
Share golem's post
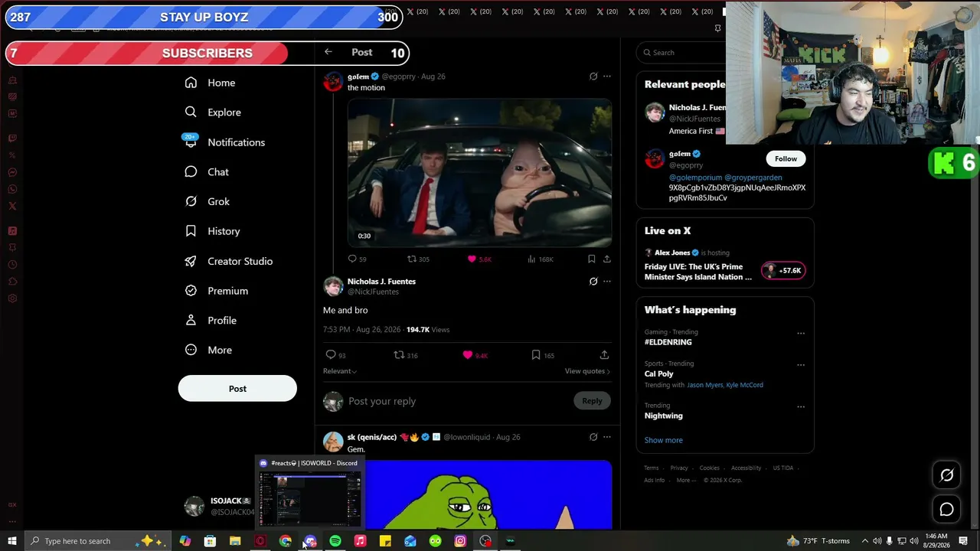(x=607, y=259)
